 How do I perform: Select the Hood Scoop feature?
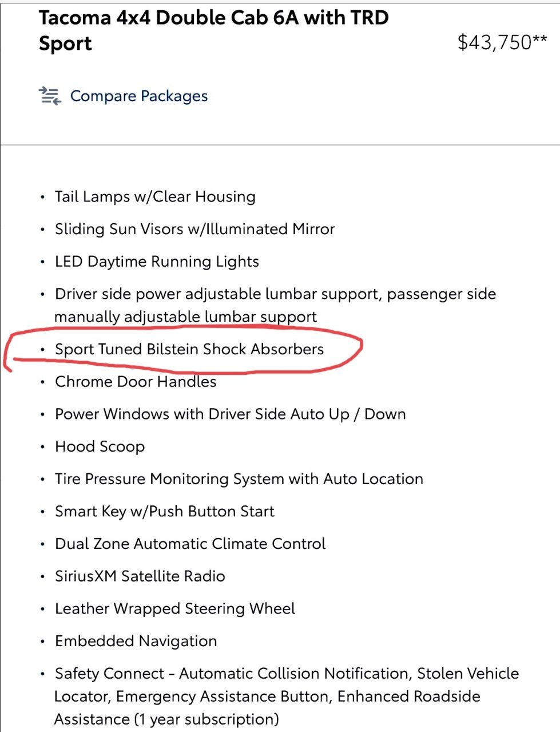(100, 447)
